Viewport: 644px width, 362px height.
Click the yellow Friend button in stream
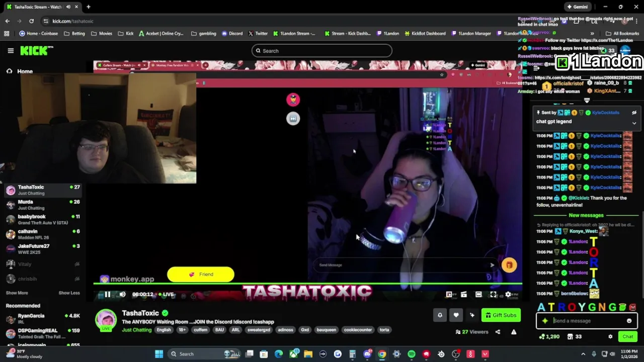coord(201,275)
